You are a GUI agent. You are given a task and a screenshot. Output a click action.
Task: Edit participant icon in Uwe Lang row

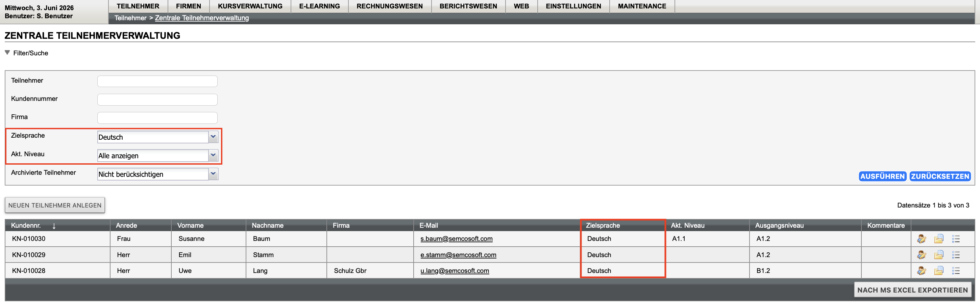(x=922, y=271)
